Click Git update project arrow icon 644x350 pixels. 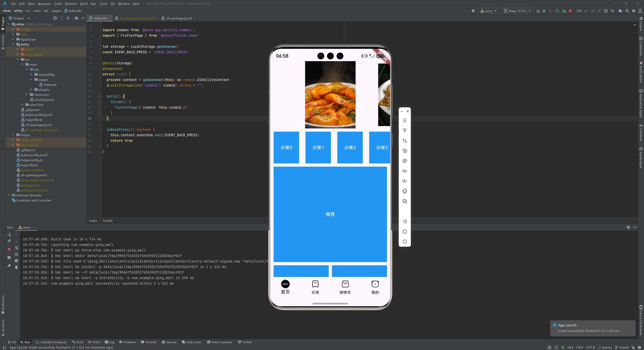[586, 11]
